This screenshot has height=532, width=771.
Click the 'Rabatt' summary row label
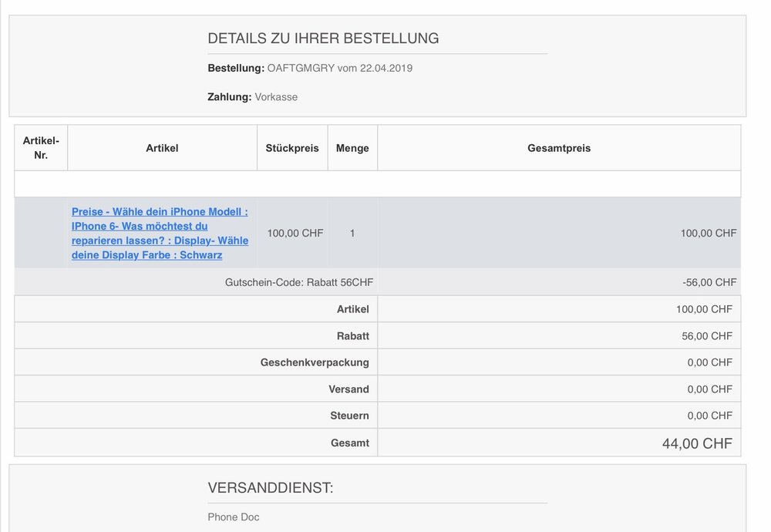tap(354, 336)
